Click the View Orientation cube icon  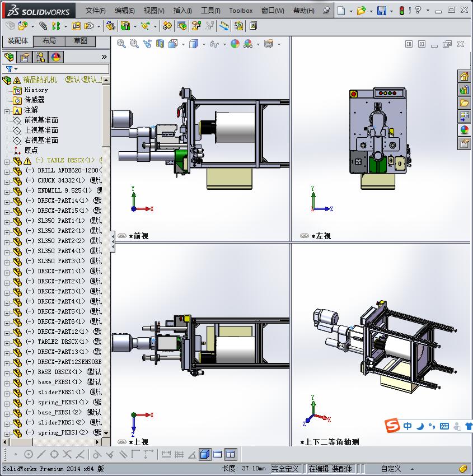click(173, 44)
